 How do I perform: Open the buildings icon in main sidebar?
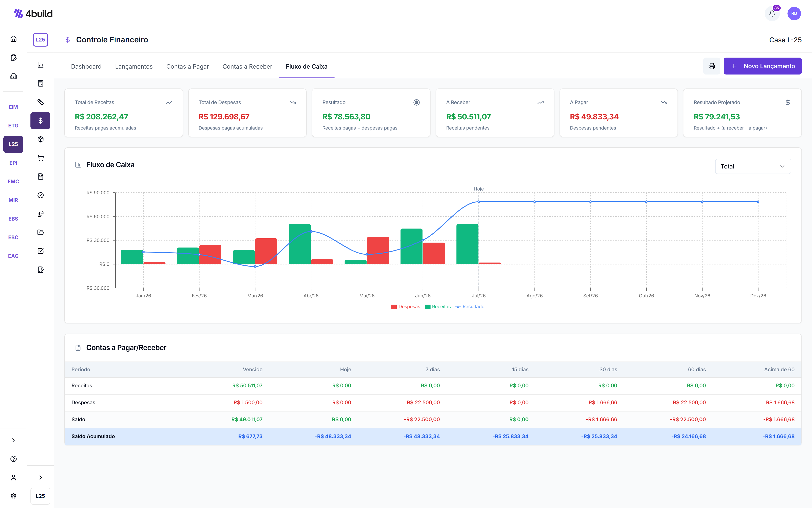13,76
